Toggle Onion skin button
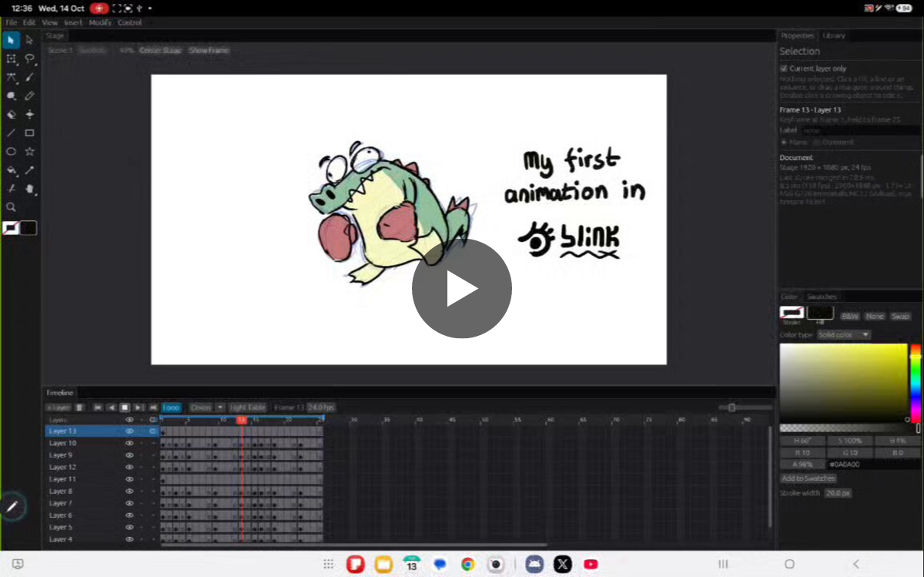This screenshot has width=924, height=577. (x=200, y=407)
